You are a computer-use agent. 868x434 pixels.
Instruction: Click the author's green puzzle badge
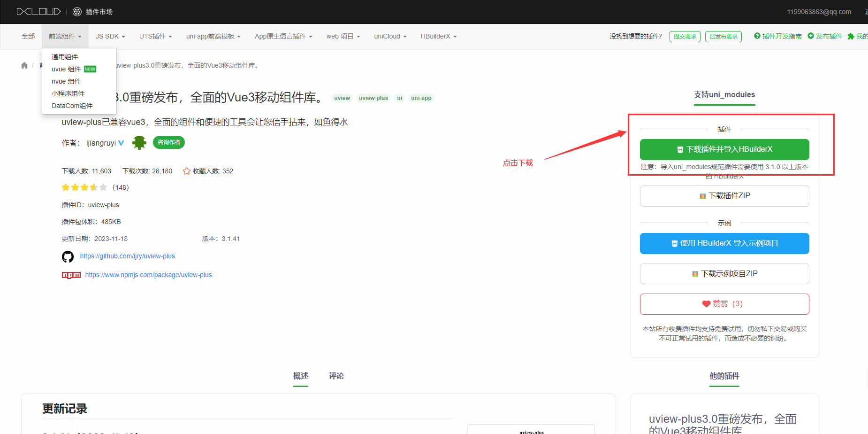(139, 142)
